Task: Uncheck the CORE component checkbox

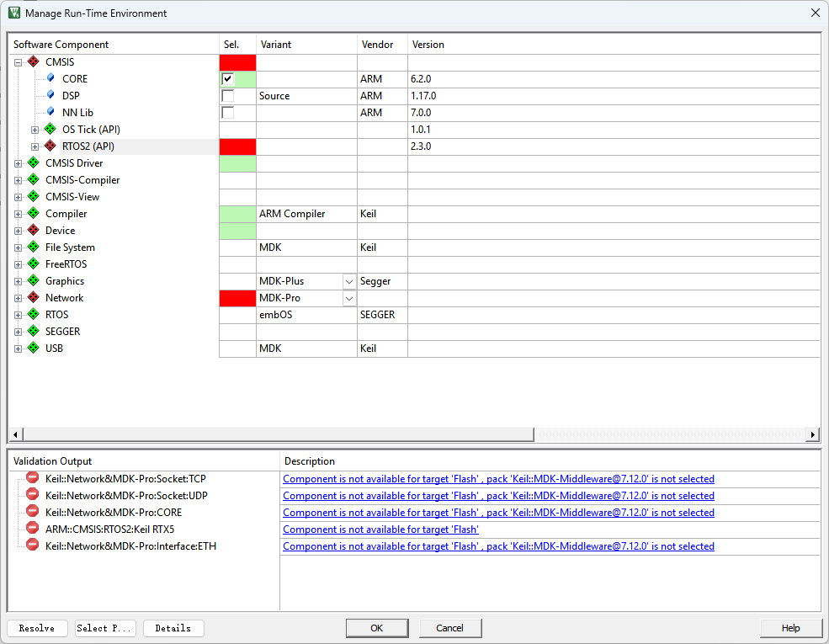Action: [228, 79]
